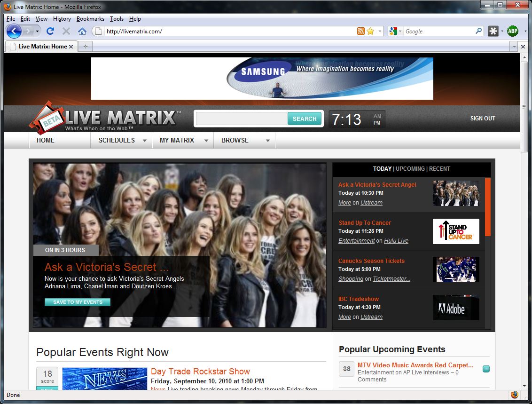Screen dimensions: 532x404
Task: Click SAVE TO MY EVENTS button
Action: click(x=78, y=302)
